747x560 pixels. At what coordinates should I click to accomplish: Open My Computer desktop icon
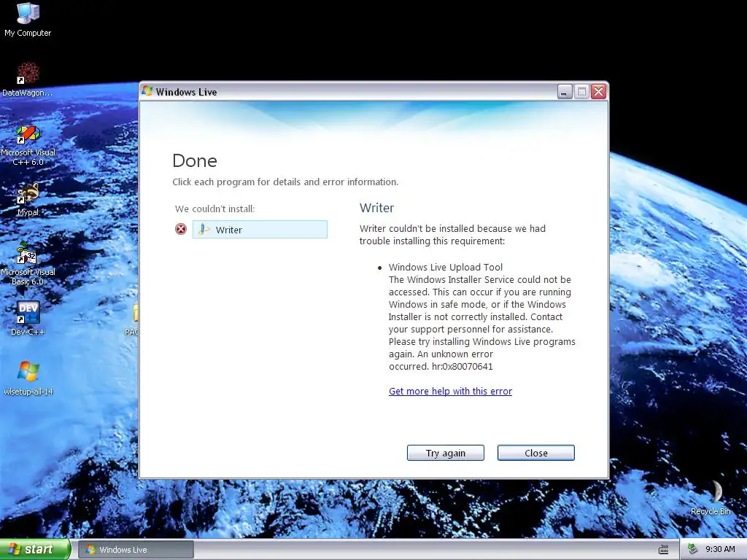pos(28,19)
